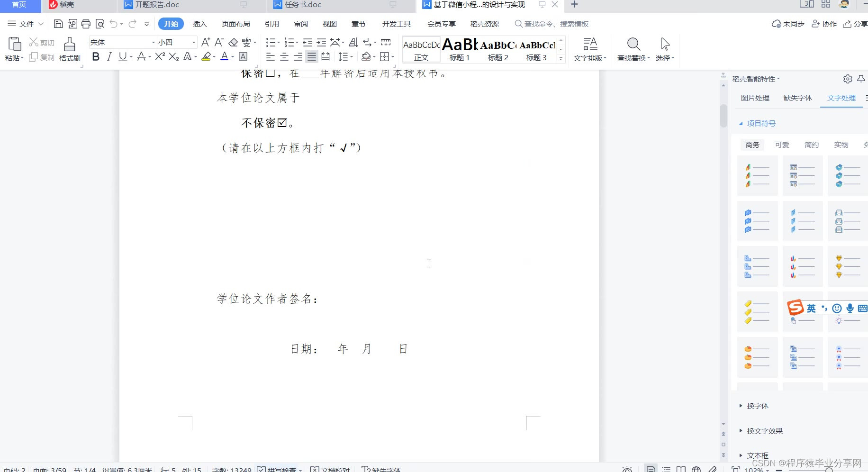868x472 pixels.
Task: Click the Print icon in quick toolbar
Action: click(x=86, y=24)
